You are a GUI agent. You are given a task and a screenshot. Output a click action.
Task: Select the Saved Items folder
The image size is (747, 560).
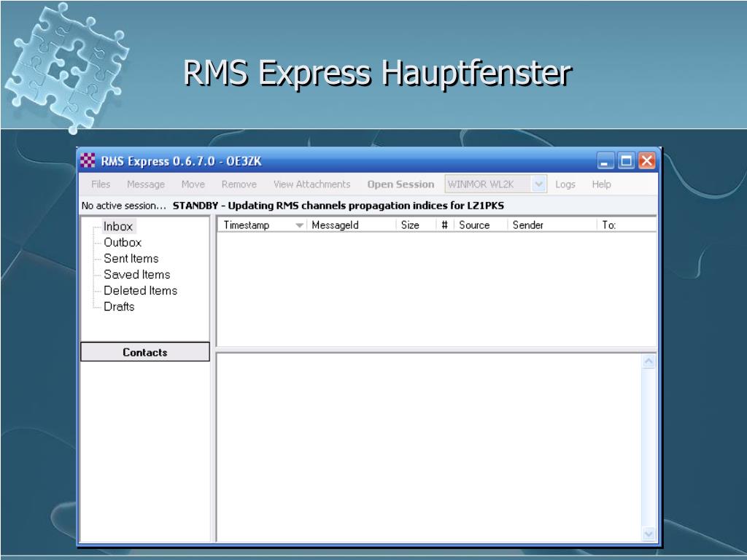[136, 275]
